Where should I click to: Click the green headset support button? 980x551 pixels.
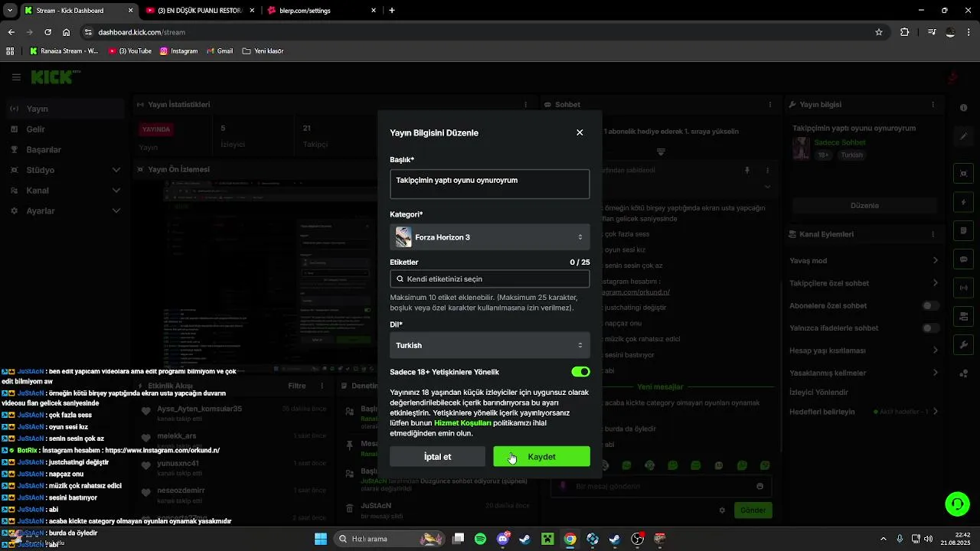pyautogui.click(x=957, y=504)
